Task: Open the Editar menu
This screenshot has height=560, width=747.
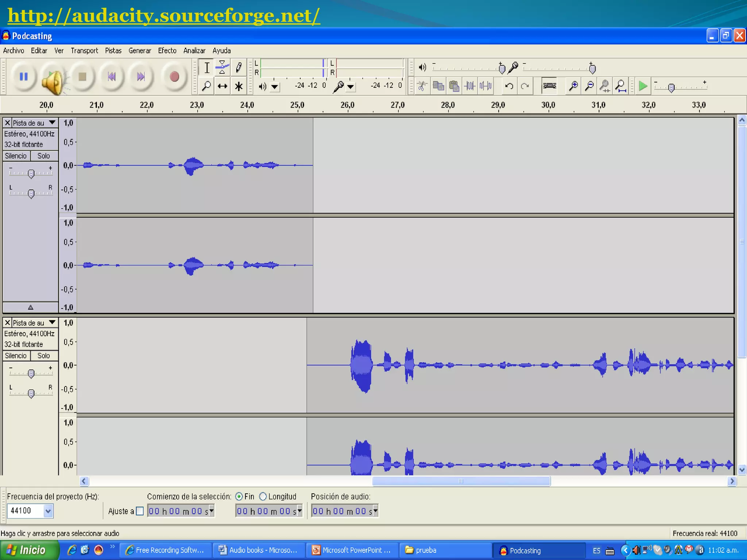Action: (39, 51)
